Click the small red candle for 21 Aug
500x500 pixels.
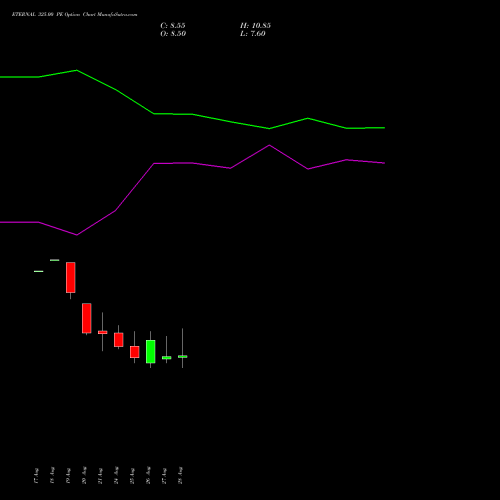click(103, 332)
